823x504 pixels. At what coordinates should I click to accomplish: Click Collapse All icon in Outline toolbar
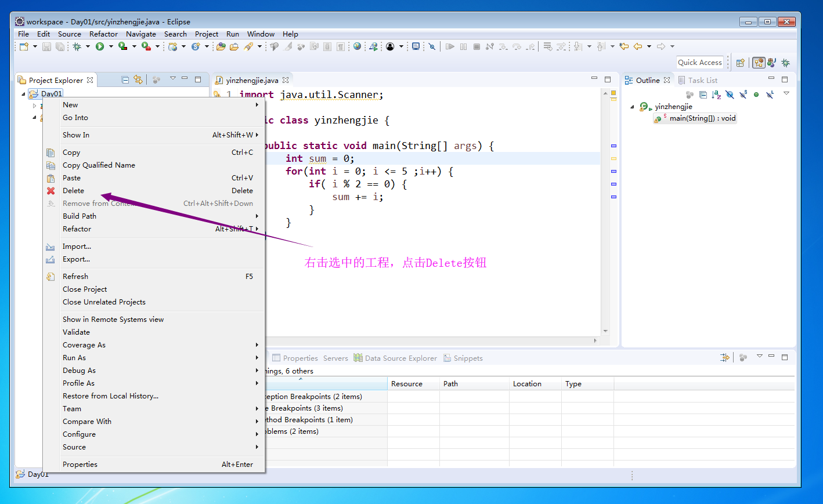tap(703, 95)
